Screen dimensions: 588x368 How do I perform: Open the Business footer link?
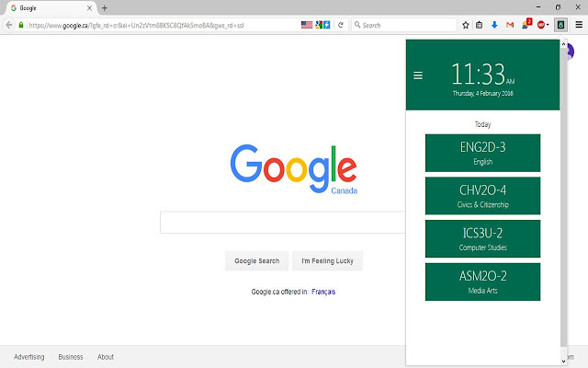pyautogui.click(x=71, y=357)
